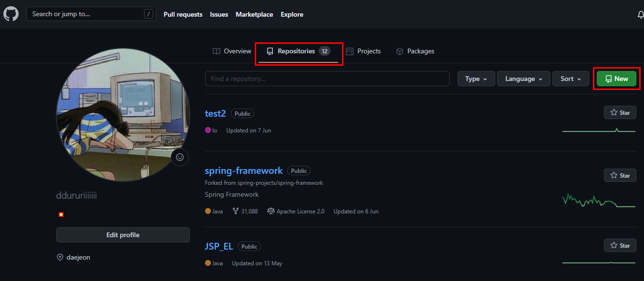Click the Spring Framework description text
The height and width of the screenshot is (281, 644).
pyautogui.click(x=232, y=195)
